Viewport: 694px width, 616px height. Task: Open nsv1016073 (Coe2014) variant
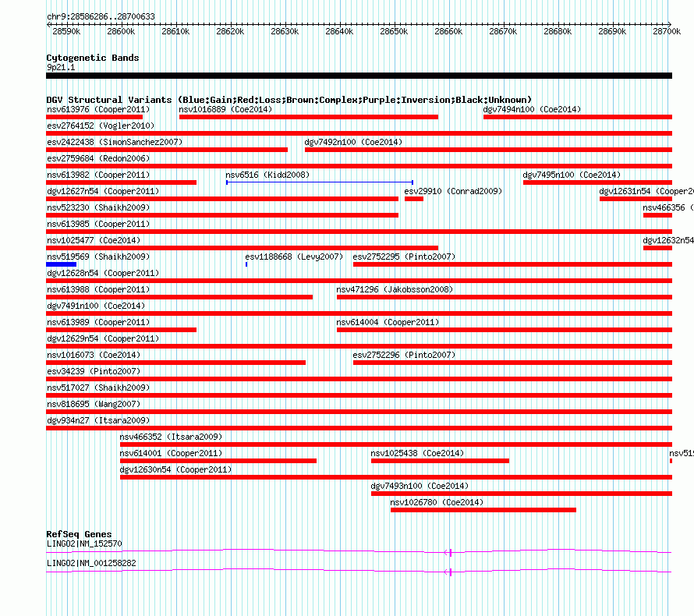pos(94,355)
